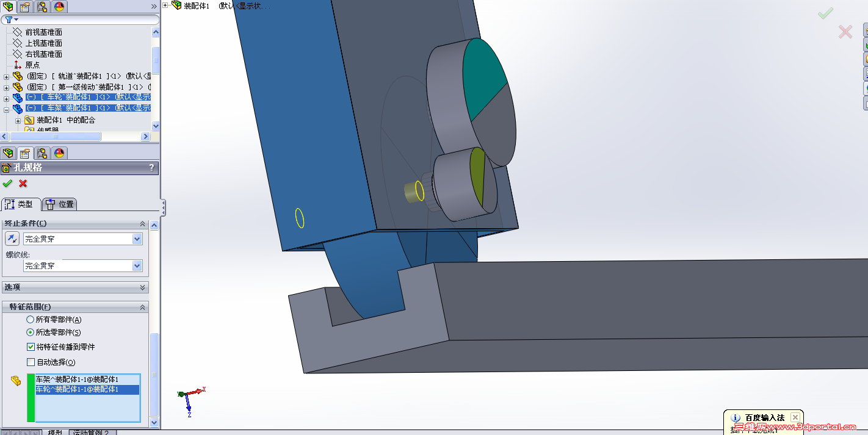The width and height of the screenshot is (868, 435).
Task: Confirm hole spec with green checkmark in panel
Action: pyautogui.click(x=7, y=183)
